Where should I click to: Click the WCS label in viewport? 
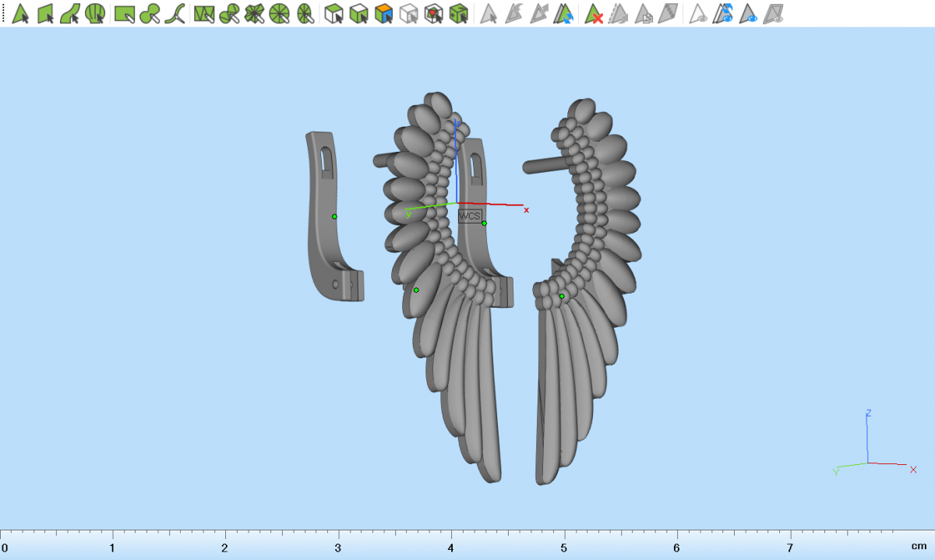(470, 216)
